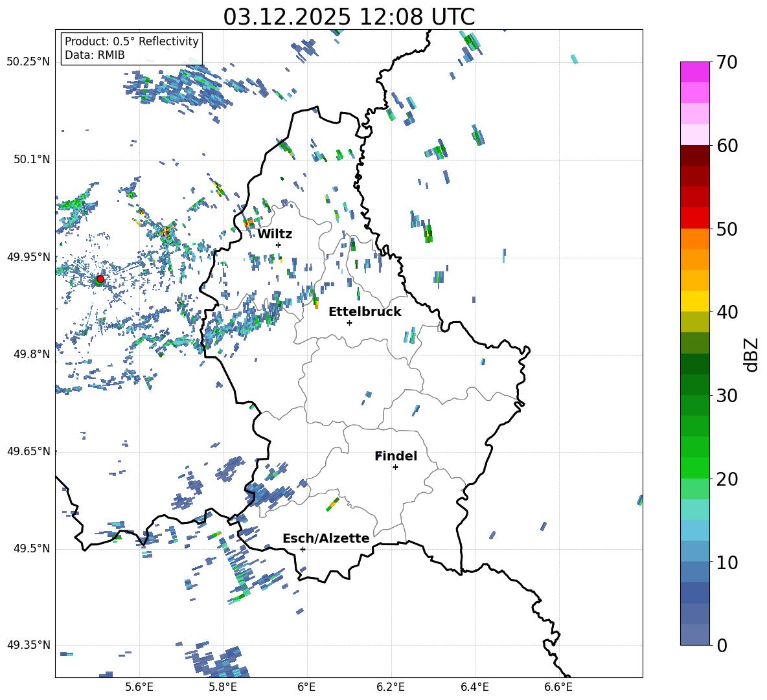Click the colorbar tick label 20

coord(727,479)
